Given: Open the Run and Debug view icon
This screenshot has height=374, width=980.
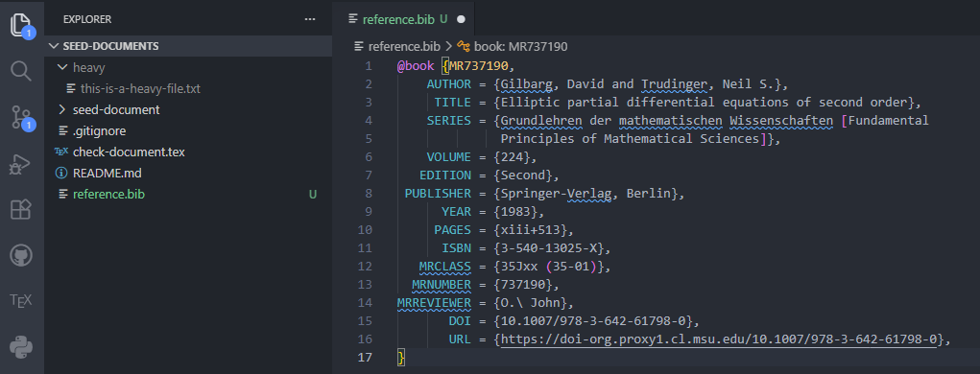Looking at the screenshot, I should 21,164.
